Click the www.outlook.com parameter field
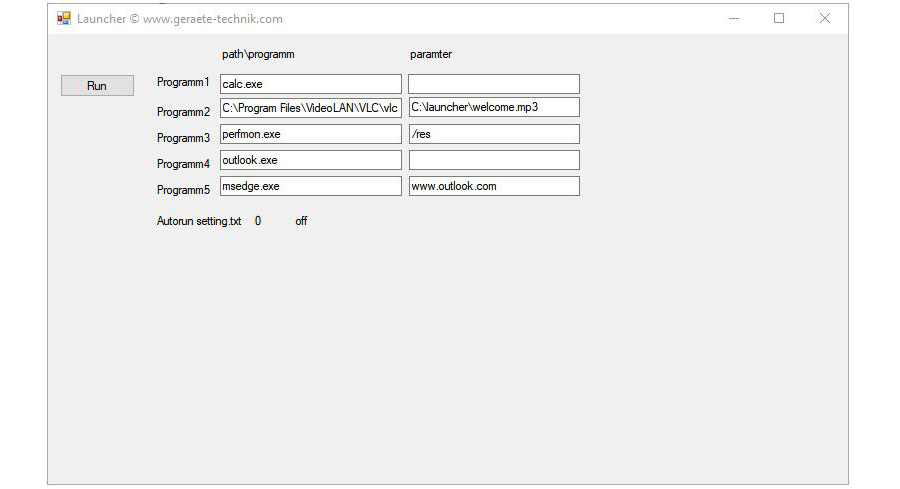The width and height of the screenshot is (900, 489). click(x=493, y=186)
